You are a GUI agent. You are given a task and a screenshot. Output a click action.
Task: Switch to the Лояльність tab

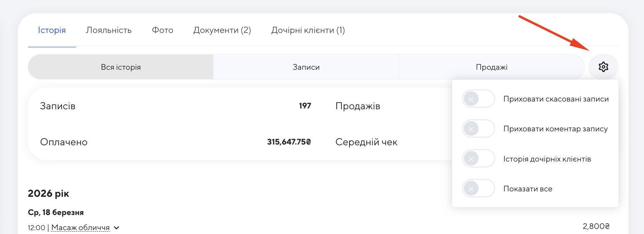point(109,30)
